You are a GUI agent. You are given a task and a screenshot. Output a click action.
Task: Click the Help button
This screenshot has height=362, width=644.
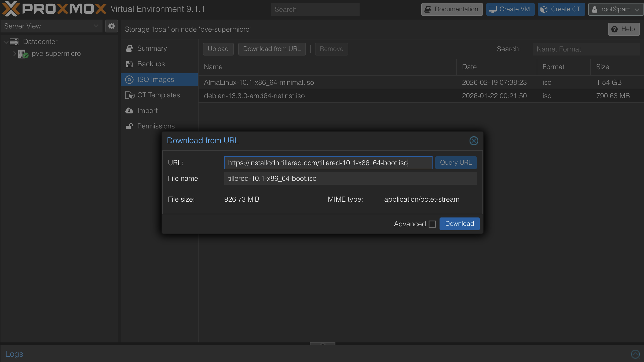point(624,29)
